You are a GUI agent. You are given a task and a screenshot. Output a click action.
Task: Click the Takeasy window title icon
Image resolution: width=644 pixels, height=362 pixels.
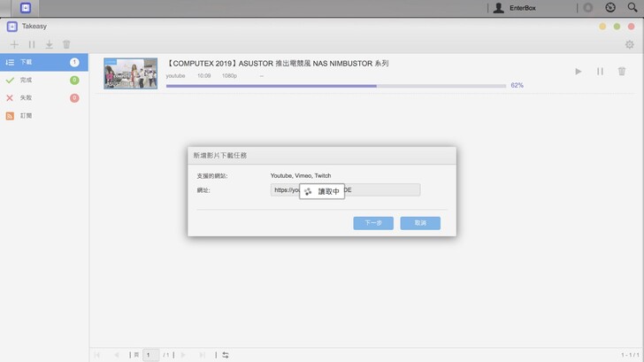[11, 27]
